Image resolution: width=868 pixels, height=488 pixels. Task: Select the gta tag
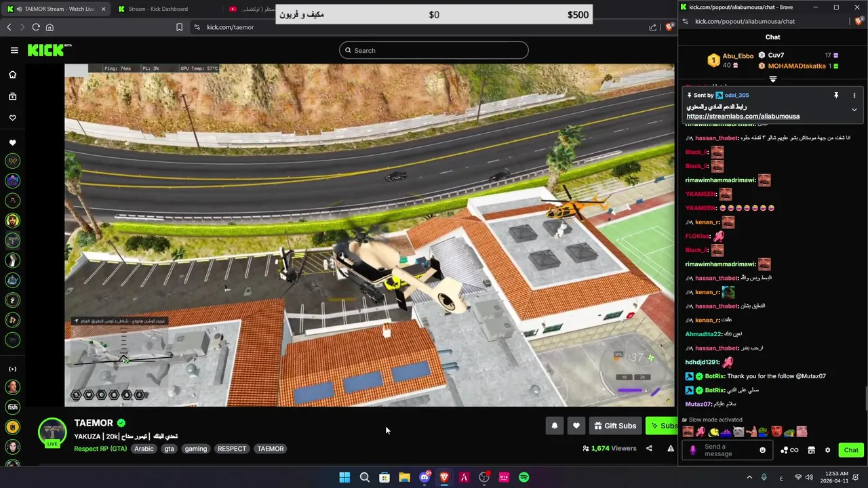click(x=169, y=449)
